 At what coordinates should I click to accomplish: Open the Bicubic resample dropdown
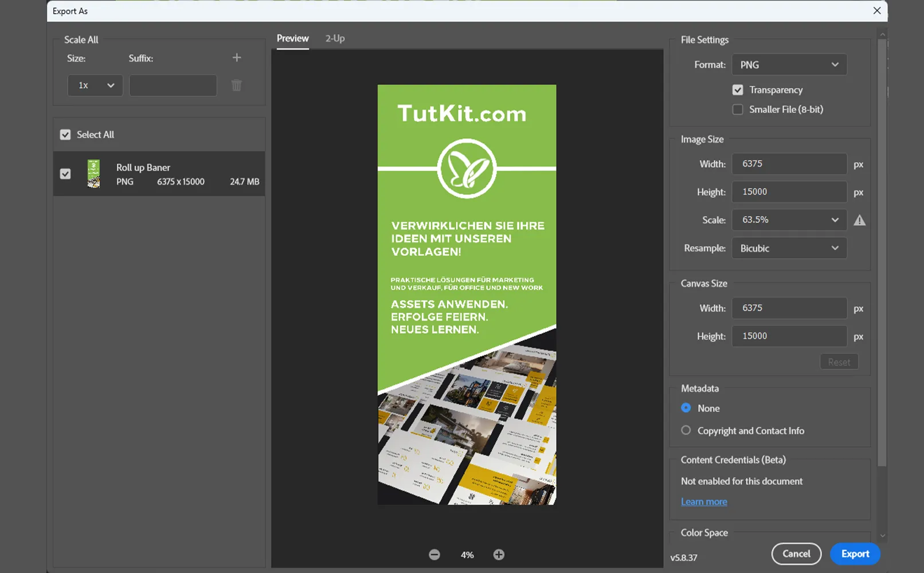click(x=789, y=248)
